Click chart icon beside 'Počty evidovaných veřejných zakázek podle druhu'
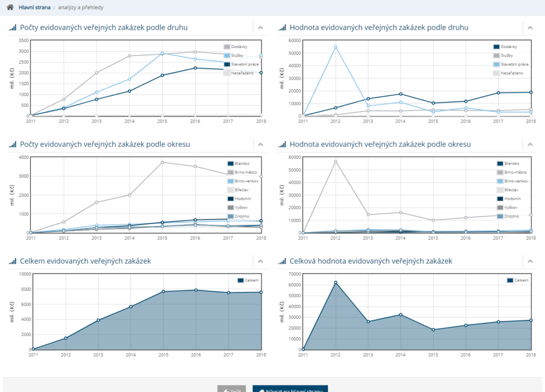 pyautogui.click(x=13, y=28)
